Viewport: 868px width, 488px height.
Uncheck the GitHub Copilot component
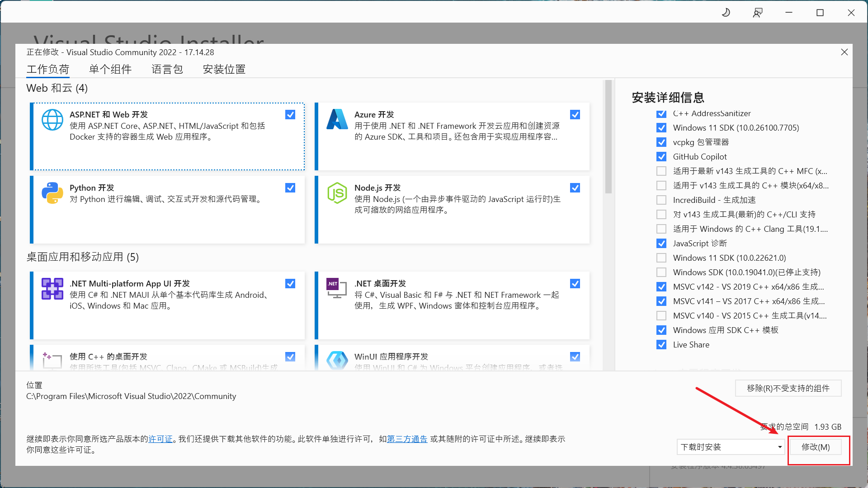[x=661, y=157]
